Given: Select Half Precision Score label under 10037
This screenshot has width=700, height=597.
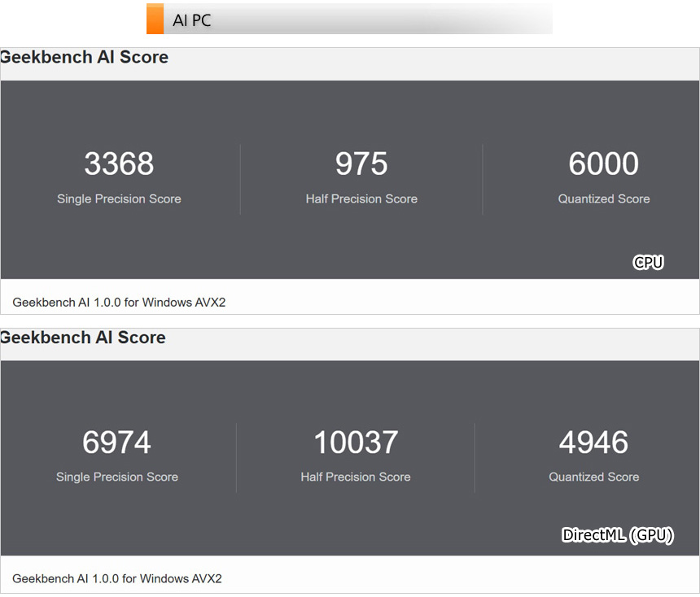Looking at the screenshot, I should tap(356, 477).
